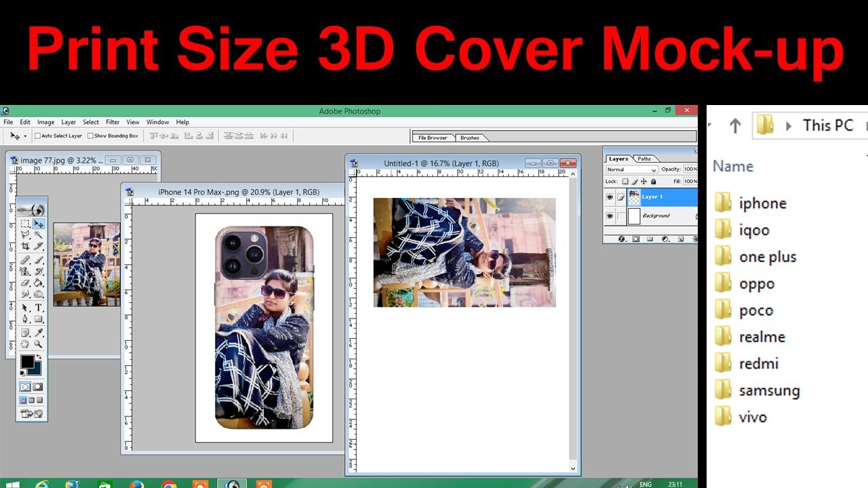868x488 pixels.
Task: Toggle lock transparent pixels
Action: point(625,182)
